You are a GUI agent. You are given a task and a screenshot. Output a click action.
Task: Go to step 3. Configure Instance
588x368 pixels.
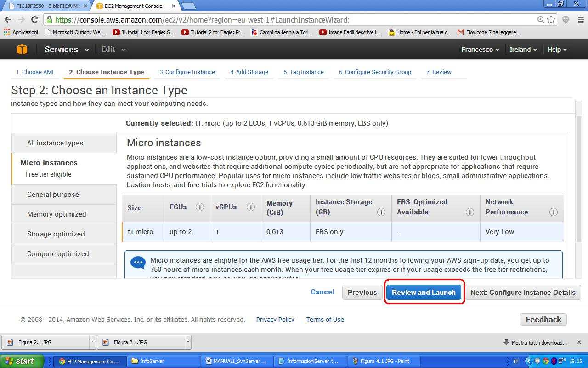[187, 72]
